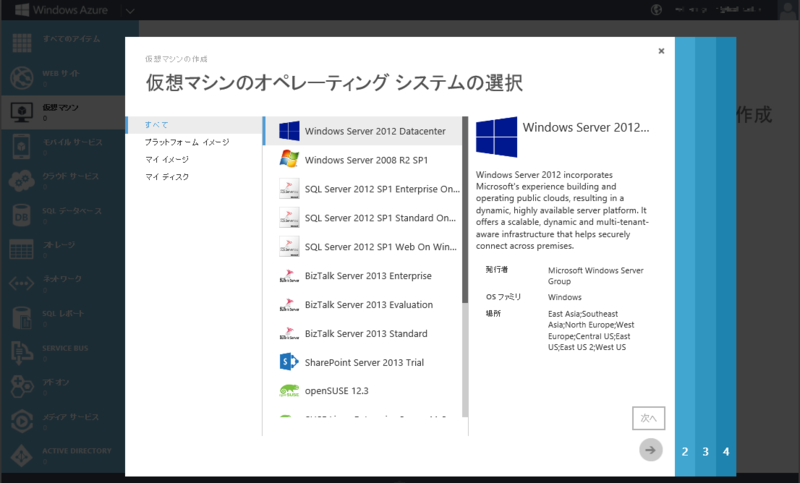Screen dimensions: 800x483
Task: Open Service Bus icon in sidebar
Action: click(x=22, y=352)
